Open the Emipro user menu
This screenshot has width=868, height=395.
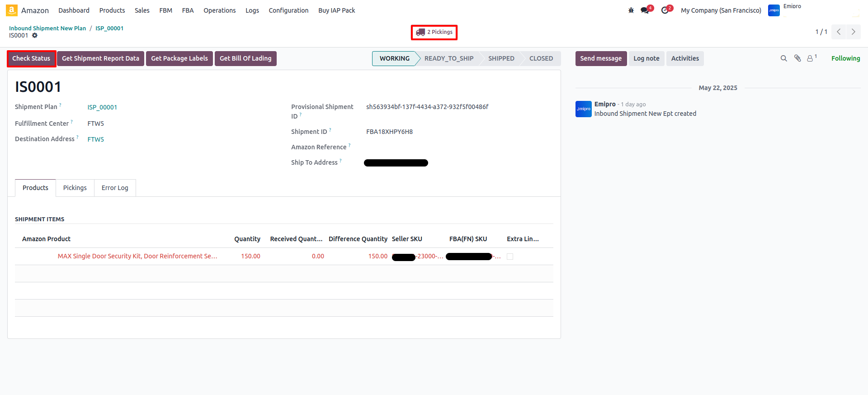pyautogui.click(x=785, y=10)
